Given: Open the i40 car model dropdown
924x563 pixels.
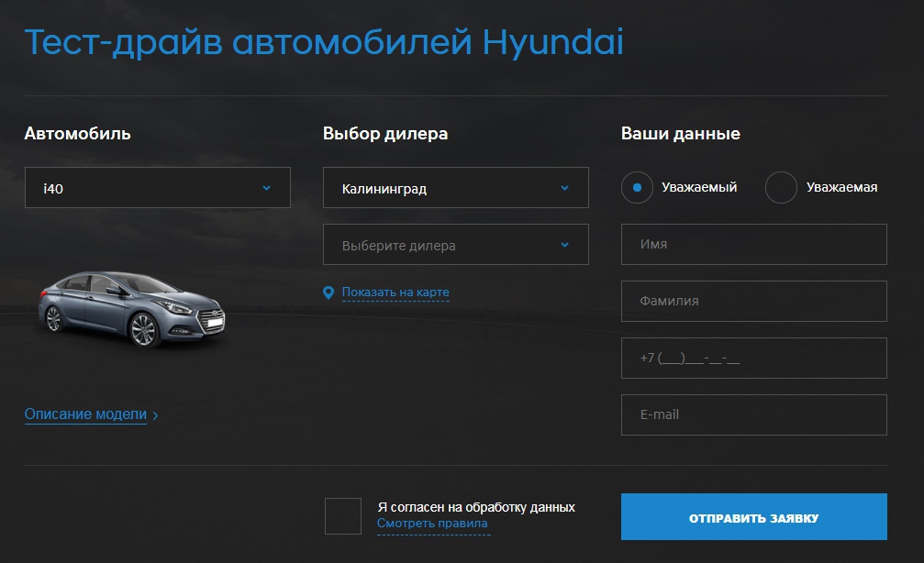Looking at the screenshot, I should (x=157, y=187).
